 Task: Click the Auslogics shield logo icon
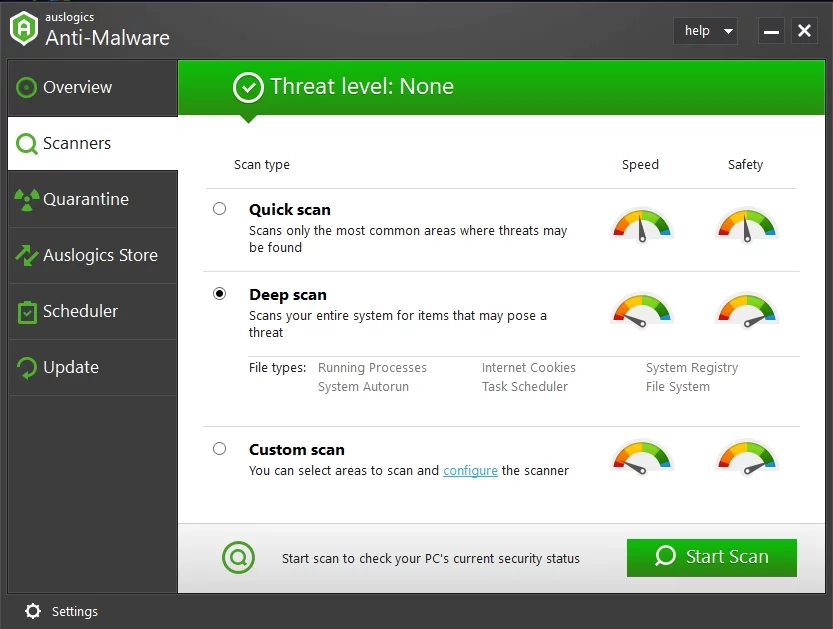point(23,28)
